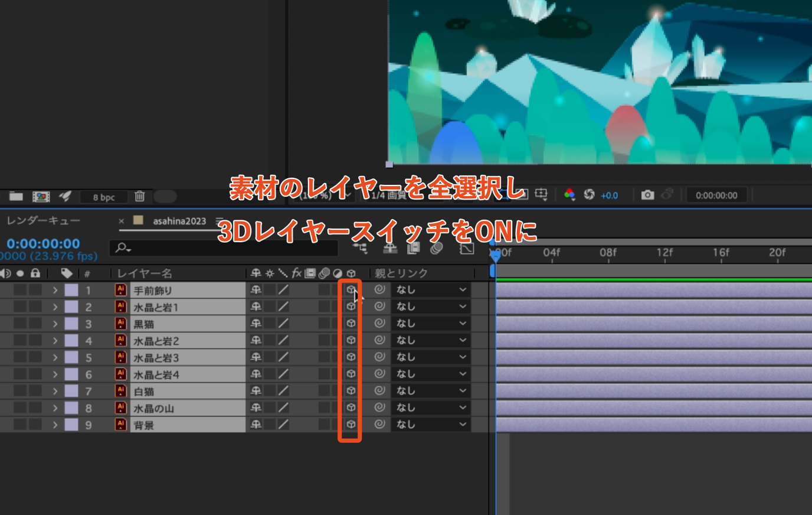812x515 pixels.
Task: Enable frame blending for the composition
Action: coord(413,249)
